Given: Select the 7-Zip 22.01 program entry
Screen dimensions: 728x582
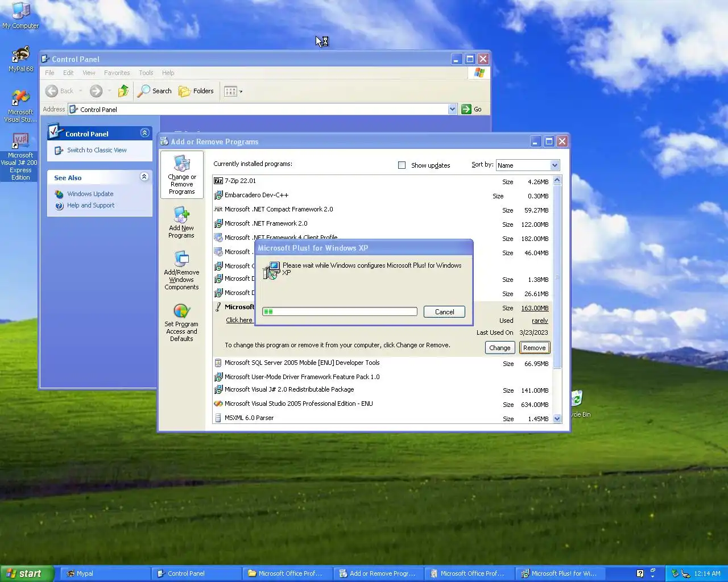Looking at the screenshot, I should [382, 181].
